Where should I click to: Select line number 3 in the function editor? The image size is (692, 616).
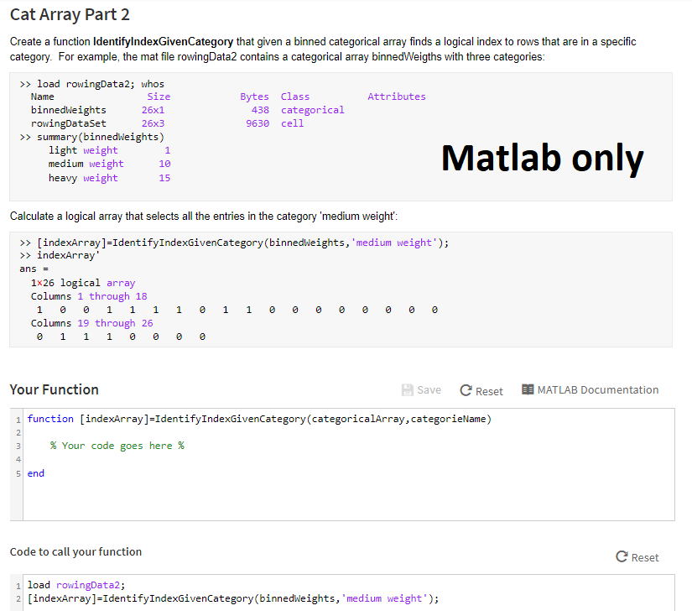click(18, 446)
